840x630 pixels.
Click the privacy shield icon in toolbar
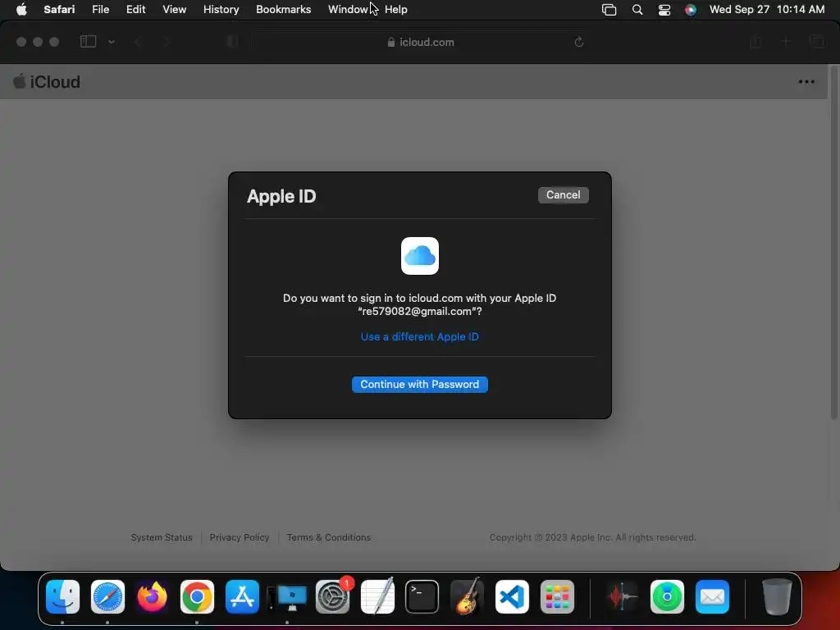click(x=232, y=42)
